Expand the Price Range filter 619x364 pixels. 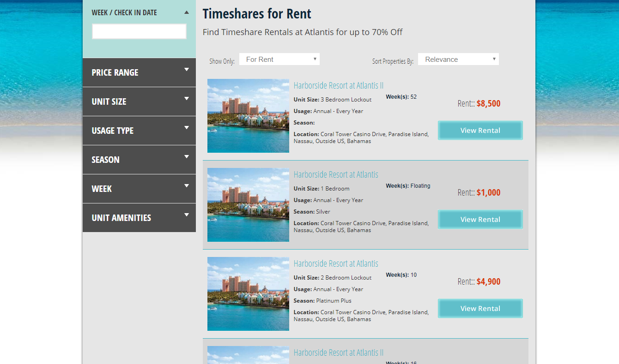click(x=139, y=72)
